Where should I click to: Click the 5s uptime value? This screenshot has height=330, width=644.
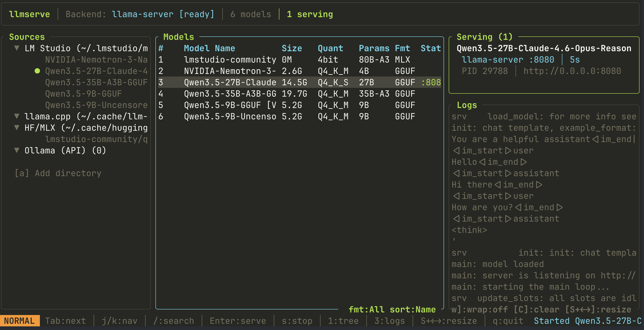[x=575, y=59]
